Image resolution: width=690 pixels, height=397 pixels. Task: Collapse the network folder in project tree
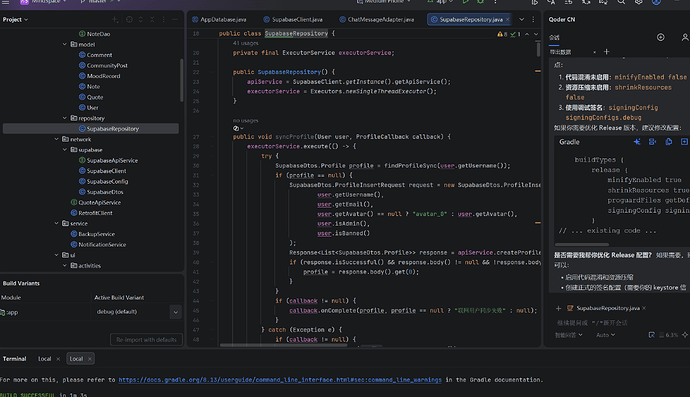[56, 139]
